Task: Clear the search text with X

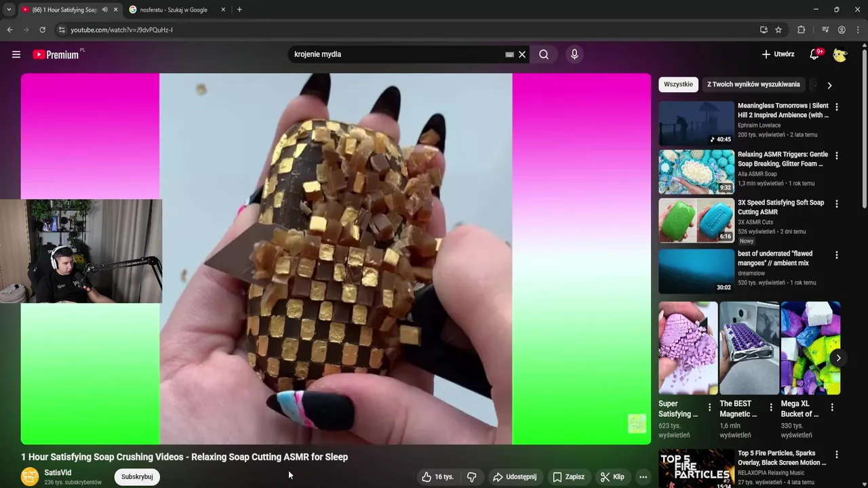Action: pos(522,54)
